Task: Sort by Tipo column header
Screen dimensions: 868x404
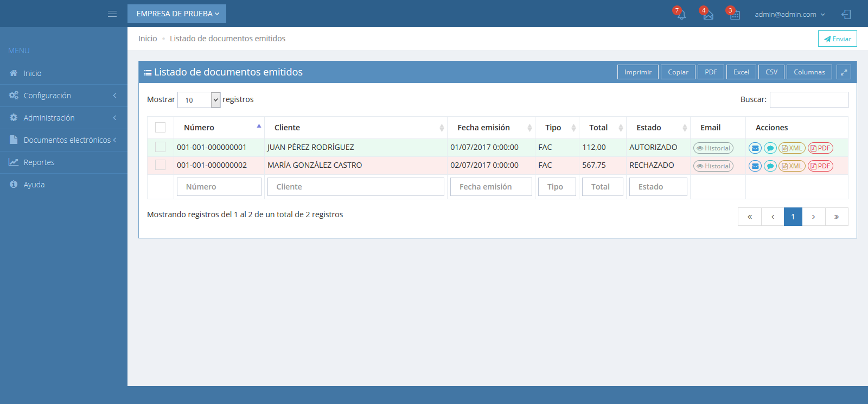Action: [x=557, y=128]
